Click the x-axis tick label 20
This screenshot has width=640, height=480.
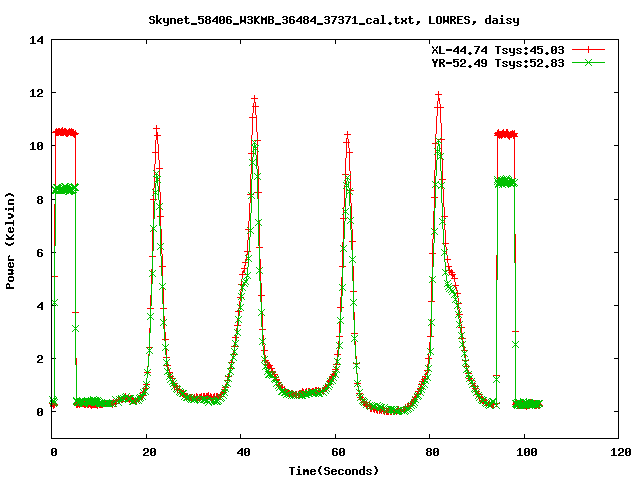149,452
